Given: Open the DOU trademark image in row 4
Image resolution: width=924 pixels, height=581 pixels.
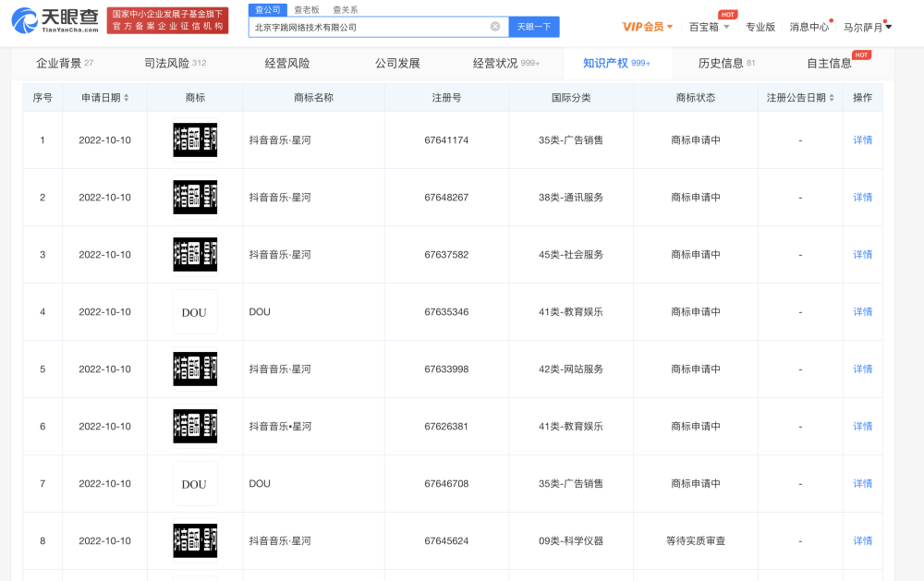Looking at the screenshot, I should point(195,312).
